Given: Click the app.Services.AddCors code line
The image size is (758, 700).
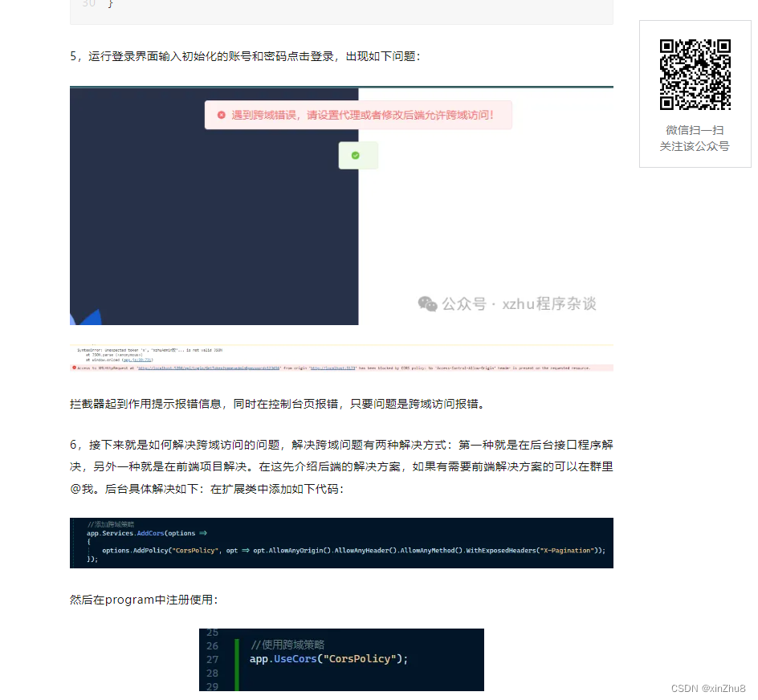Looking at the screenshot, I should tap(147, 533).
